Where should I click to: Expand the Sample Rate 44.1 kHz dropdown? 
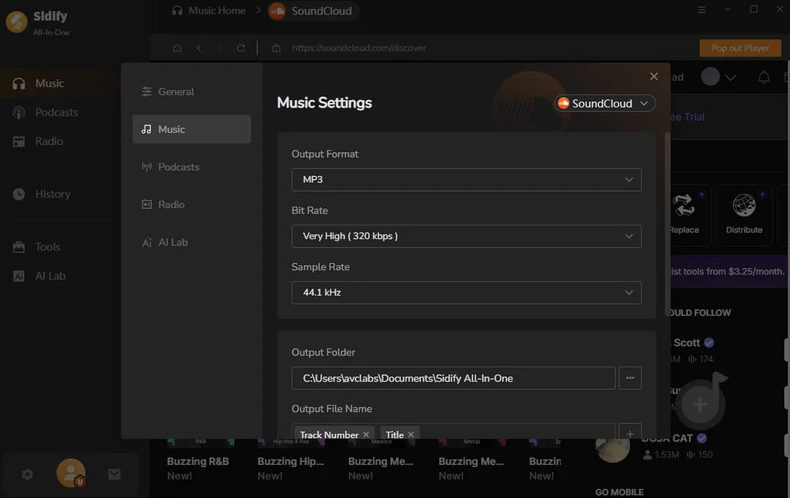click(x=466, y=292)
